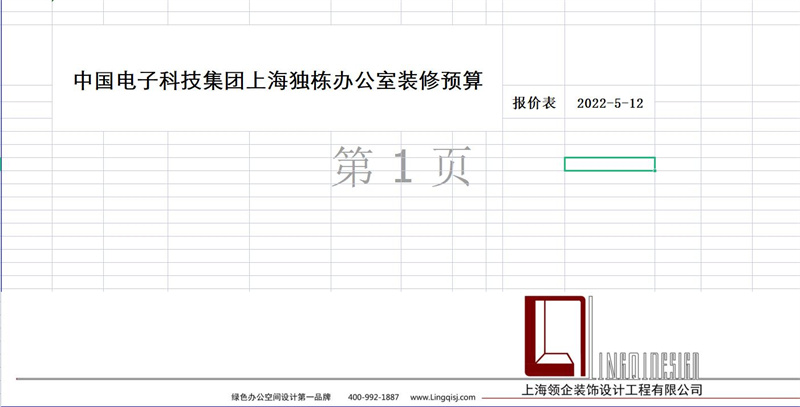This screenshot has height=407, width=800.
Task: Click the empty cell directly below 报价表
Action: click(x=533, y=123)
